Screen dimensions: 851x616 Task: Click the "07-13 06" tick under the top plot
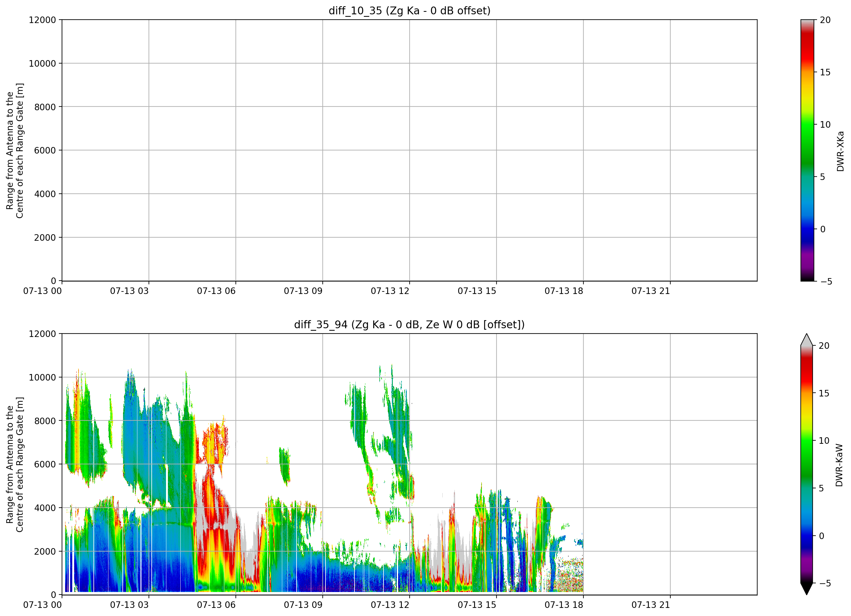point(216,291)
